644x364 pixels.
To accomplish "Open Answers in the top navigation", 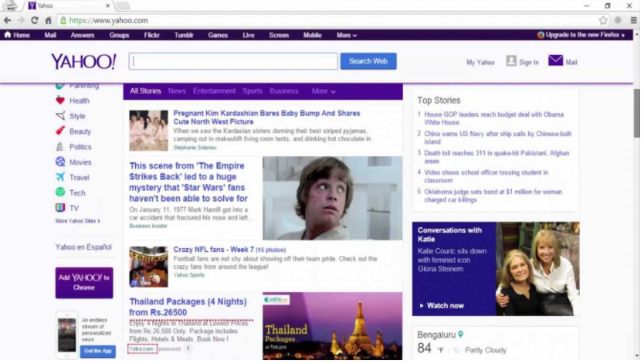I will pos(82,36).
